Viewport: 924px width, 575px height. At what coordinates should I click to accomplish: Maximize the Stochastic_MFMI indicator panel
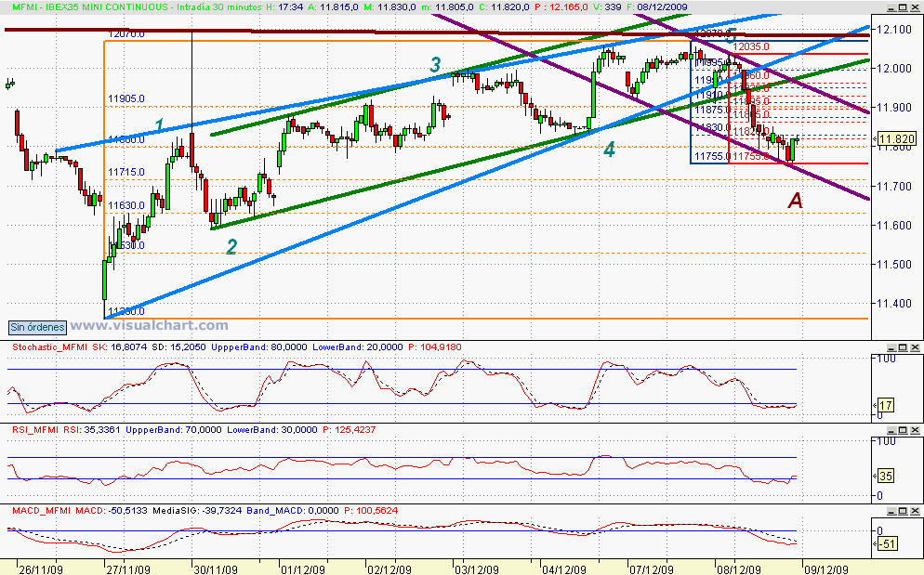(x=903, y=347)
